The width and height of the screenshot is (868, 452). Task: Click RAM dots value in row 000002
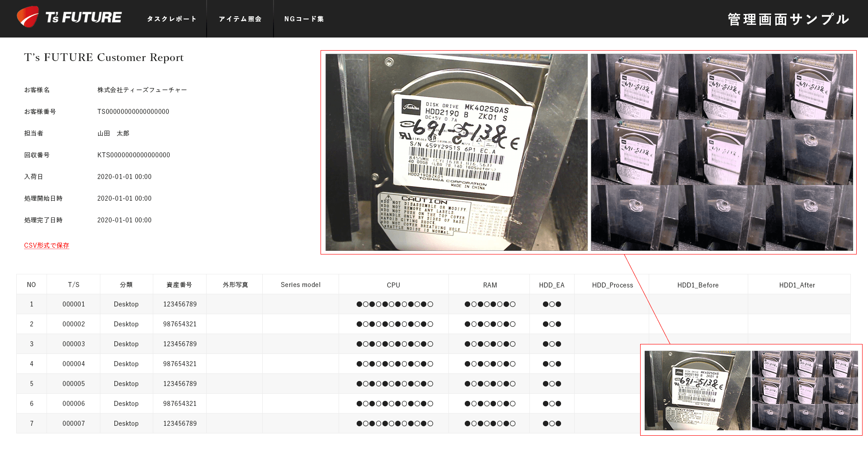[x=490, y=324]
